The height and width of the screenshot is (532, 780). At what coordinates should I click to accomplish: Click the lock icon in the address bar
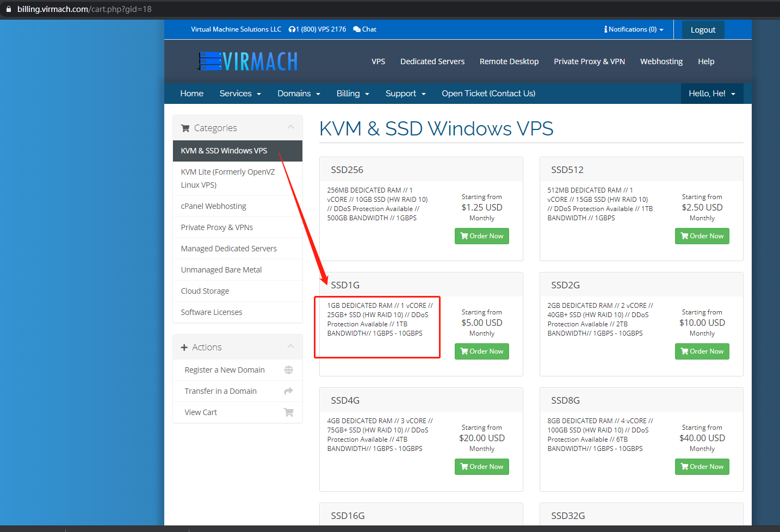(x=8, y=9)
